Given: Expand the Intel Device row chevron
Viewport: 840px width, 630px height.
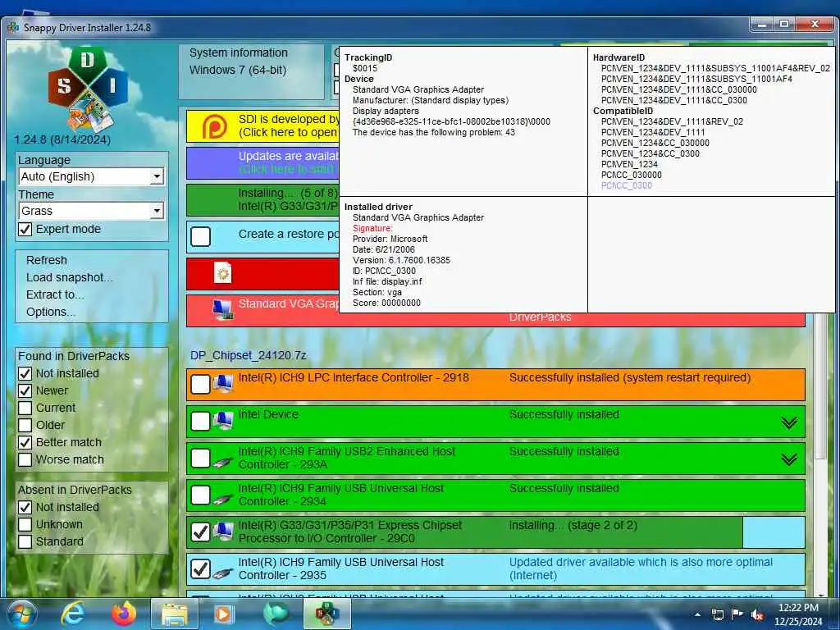Looking at the screenshot, I should (788, 423).
